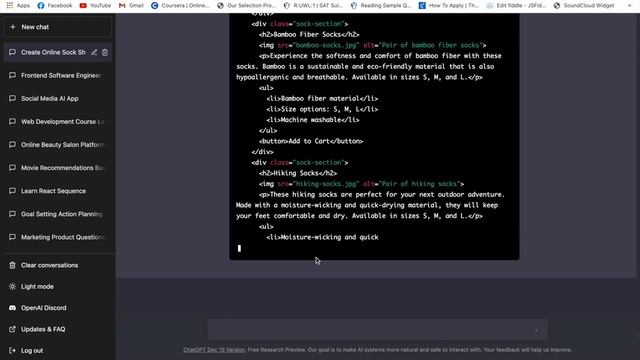The width and height of the screenshot is (640, 360).
Task: Delete the Create Online Sock Sh chat
Action: click(105, 52)
